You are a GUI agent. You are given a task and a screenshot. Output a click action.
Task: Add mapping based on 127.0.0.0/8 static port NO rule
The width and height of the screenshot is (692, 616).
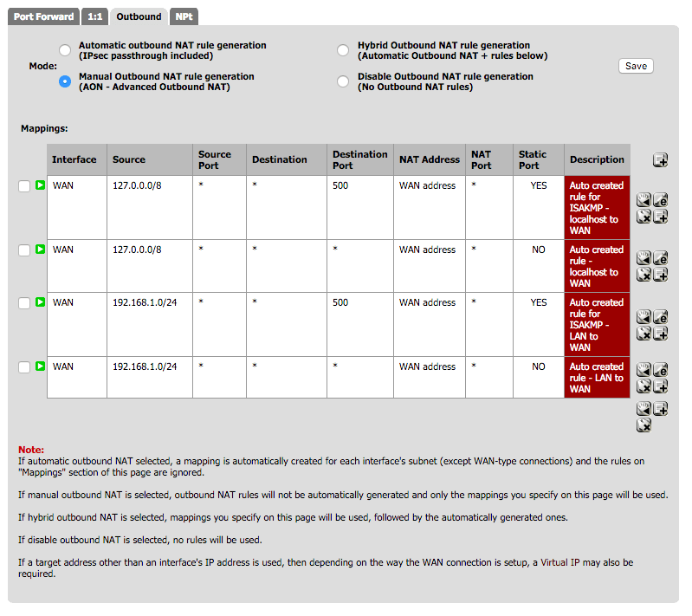pos(660,275)
